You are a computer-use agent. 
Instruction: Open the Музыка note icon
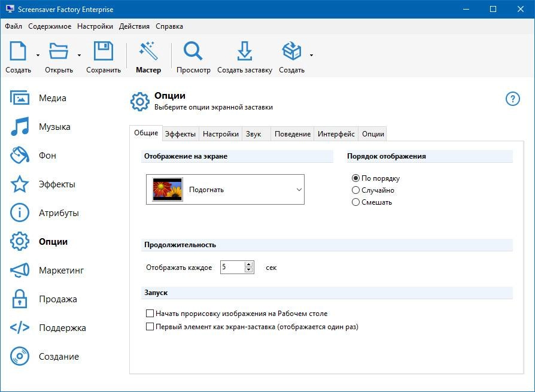[x=19, y=126]
